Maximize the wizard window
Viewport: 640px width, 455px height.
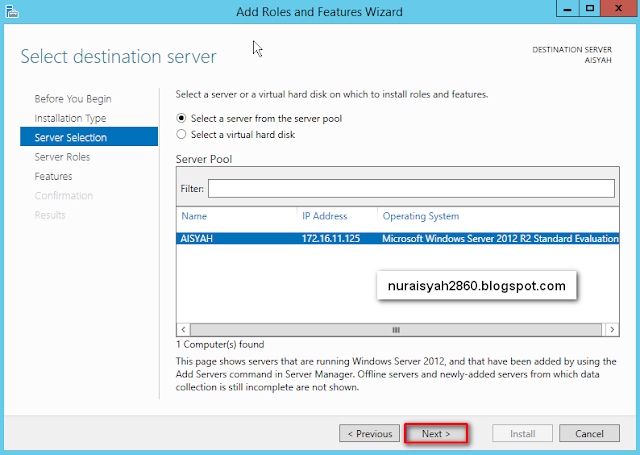tap(589, 9)
